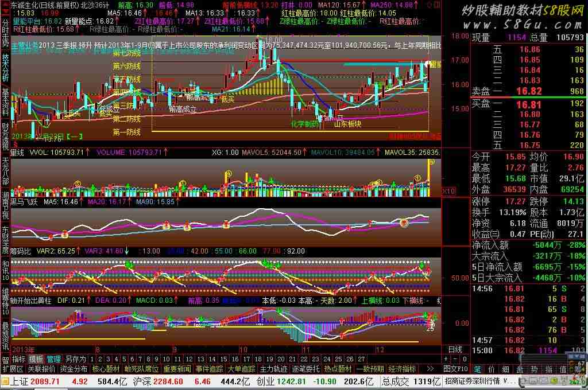Screen dimensions: 588x390
Task: Select template number 27
Action: tap(362, 359)
